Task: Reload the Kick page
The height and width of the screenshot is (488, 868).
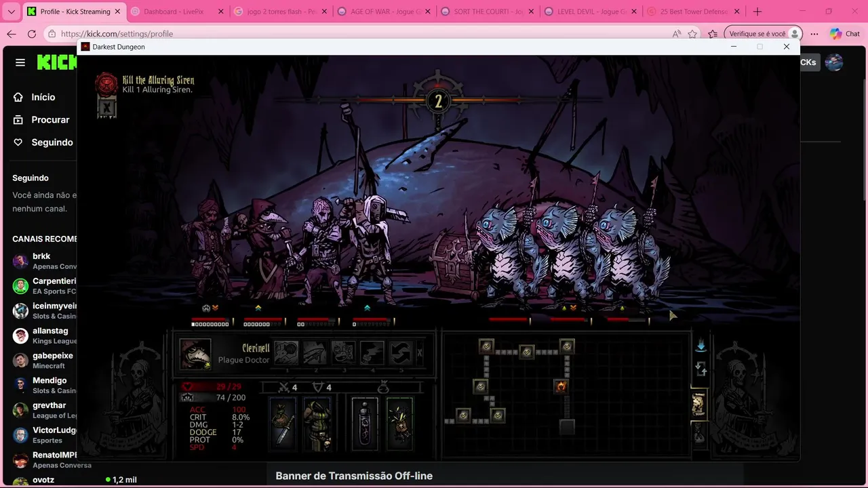Action: click(32, 34)
